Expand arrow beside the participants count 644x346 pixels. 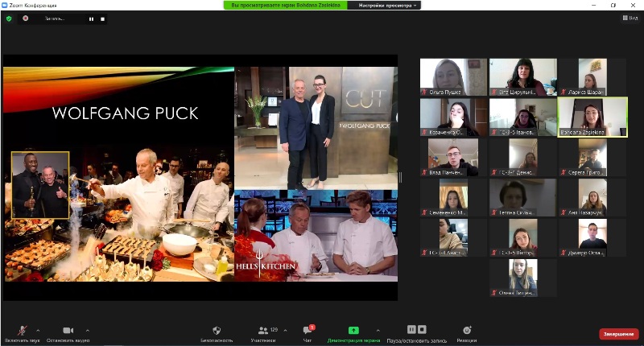point(285,330)
